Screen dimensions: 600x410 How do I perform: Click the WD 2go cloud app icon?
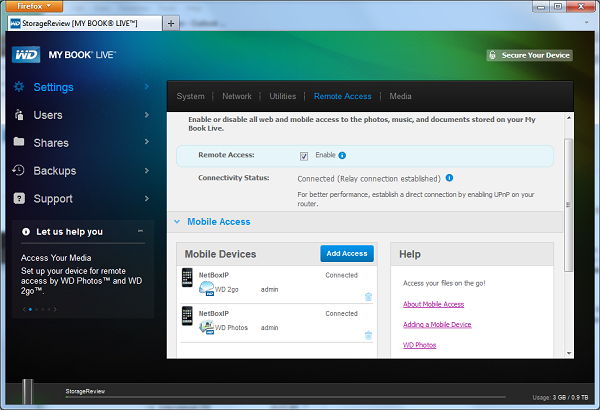207,288
